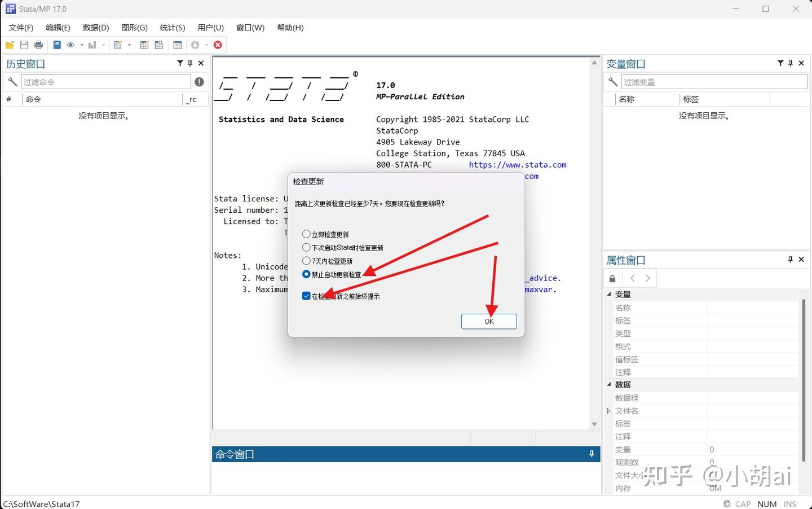Click the 标签 column header in Variables
This screenshot has height=509, width=812.
pos(725,99)
